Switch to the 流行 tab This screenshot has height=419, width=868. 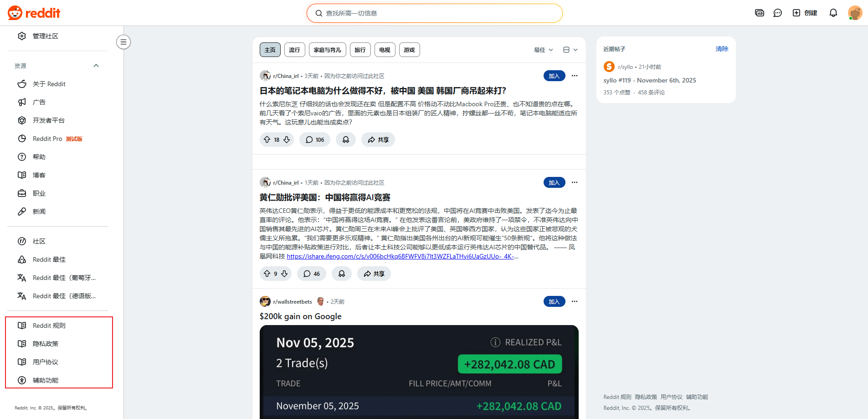pyautogui.click(x=294, y=50)
